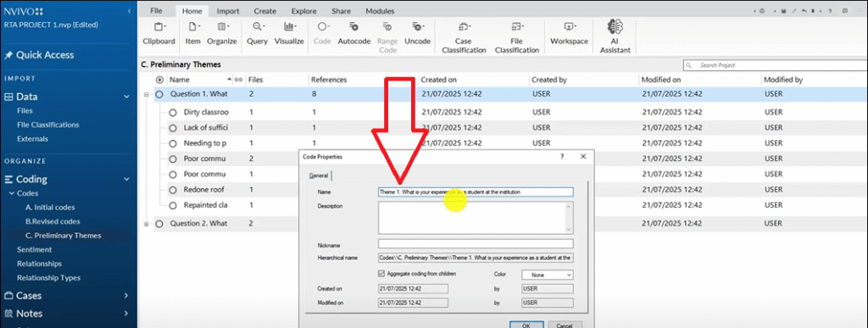Click the link icon column header

(x=238, y=80)
